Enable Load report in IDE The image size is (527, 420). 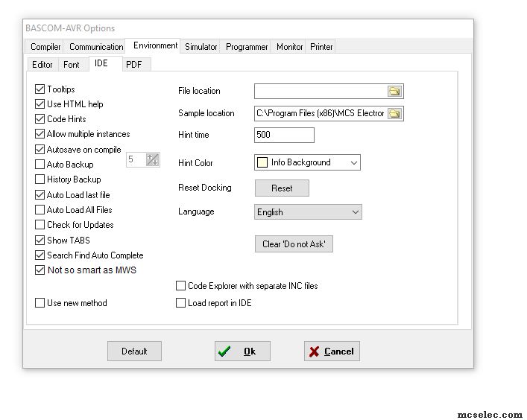180,303
